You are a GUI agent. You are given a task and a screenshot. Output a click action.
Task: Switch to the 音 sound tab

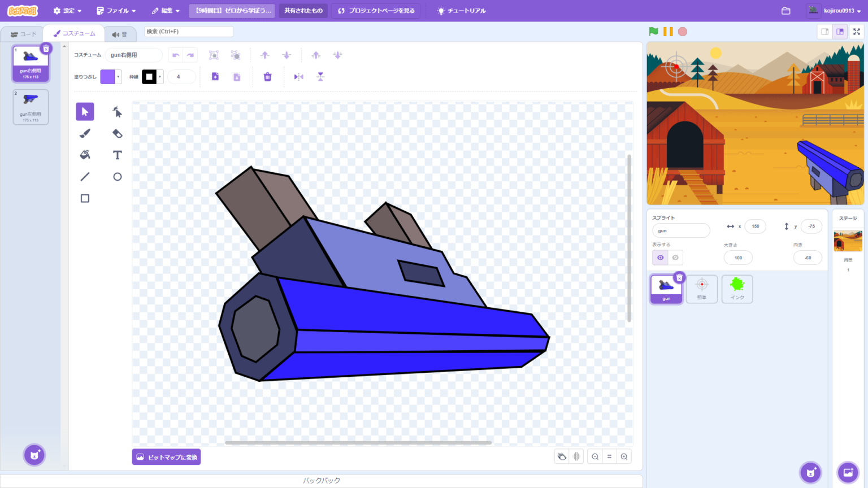[120, 33]
